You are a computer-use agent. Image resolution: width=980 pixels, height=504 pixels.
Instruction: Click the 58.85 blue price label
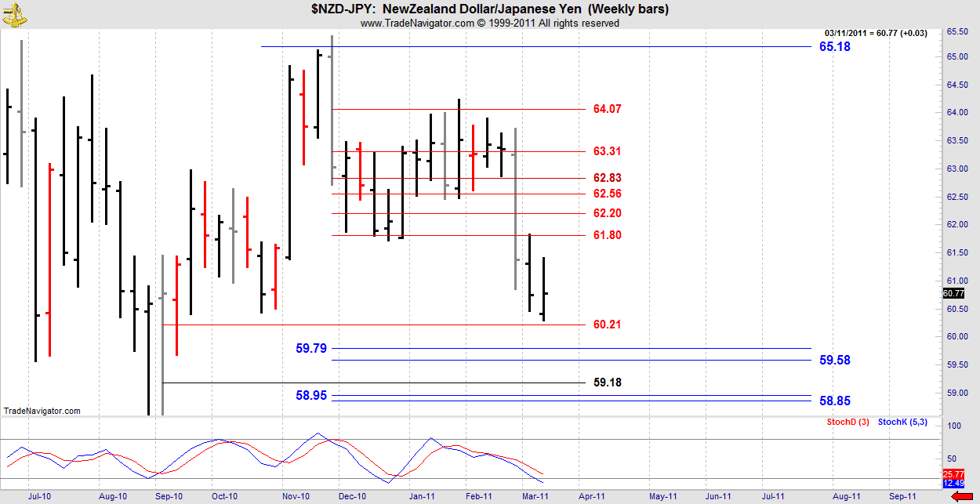[x=834, y=401]
